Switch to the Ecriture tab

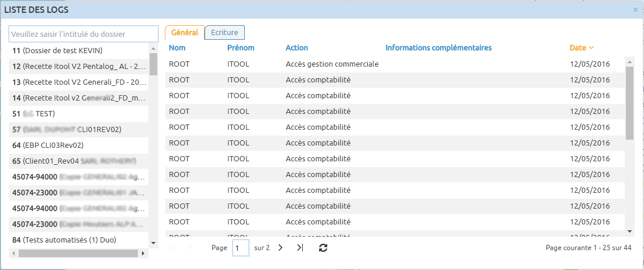224,33
